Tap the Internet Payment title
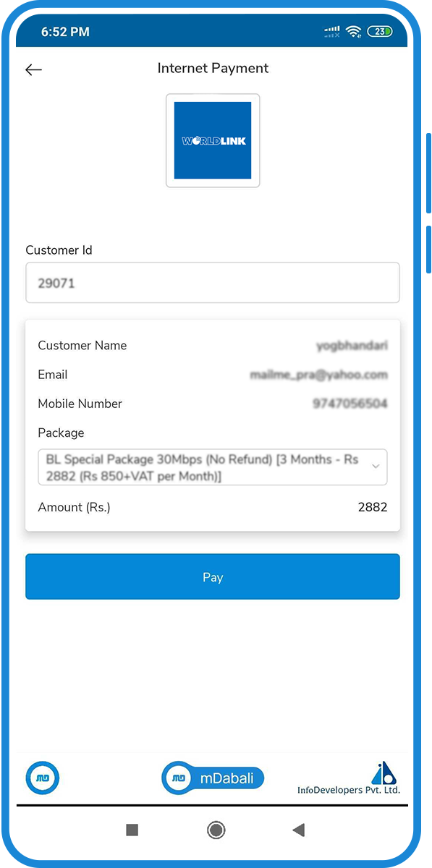This screenshot has height=868, width=432. tap(213, 69)
